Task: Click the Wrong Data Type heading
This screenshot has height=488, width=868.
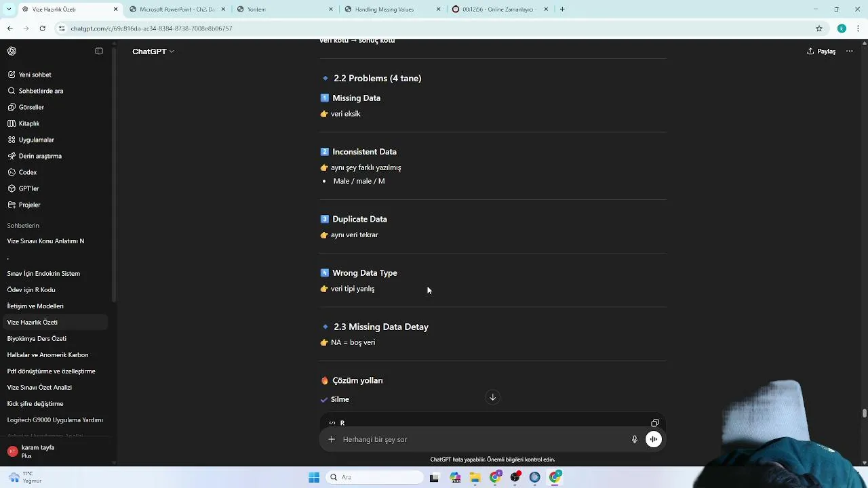Action: click(x=365, y=273)
